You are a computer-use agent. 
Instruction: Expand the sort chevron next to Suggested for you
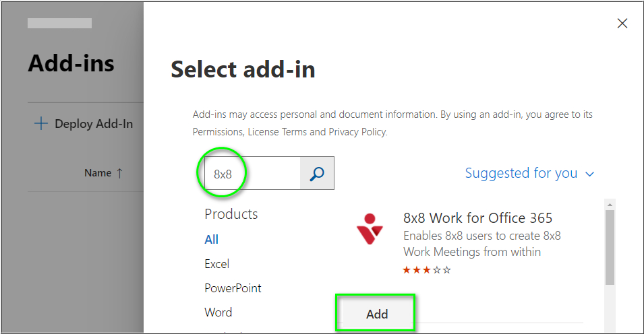click(589, 174)
